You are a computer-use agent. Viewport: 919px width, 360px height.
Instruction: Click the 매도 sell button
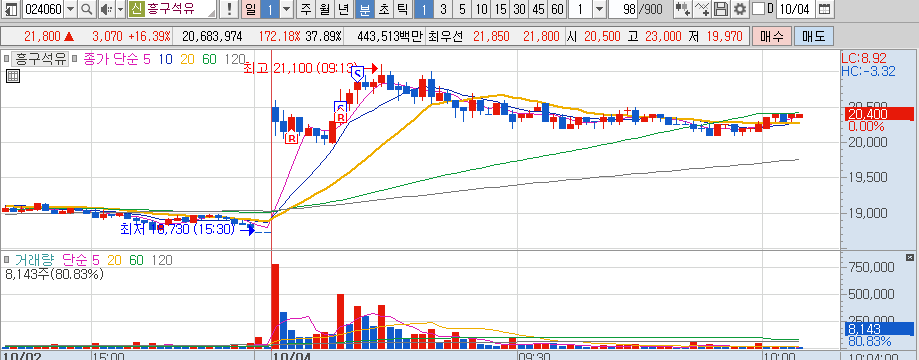tap(814, 36)
